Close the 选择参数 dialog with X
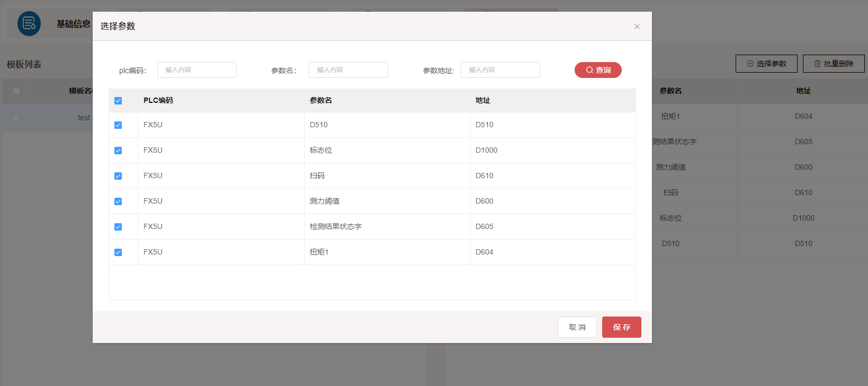 point(637,27)
